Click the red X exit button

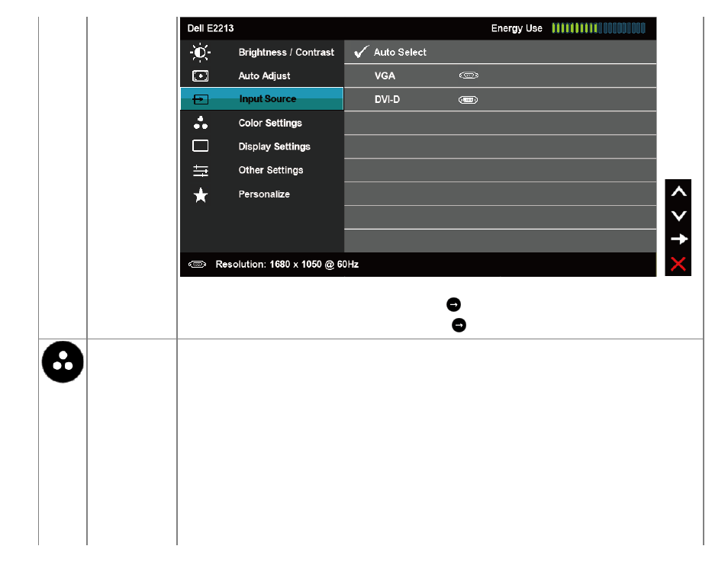pyautogui.click(x=678, y=264)
